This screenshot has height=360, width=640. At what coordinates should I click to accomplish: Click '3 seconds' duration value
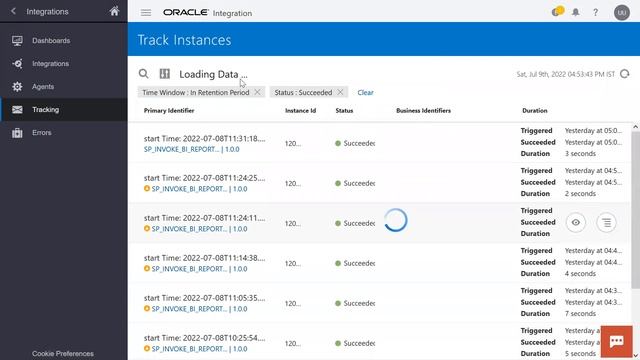580,154
